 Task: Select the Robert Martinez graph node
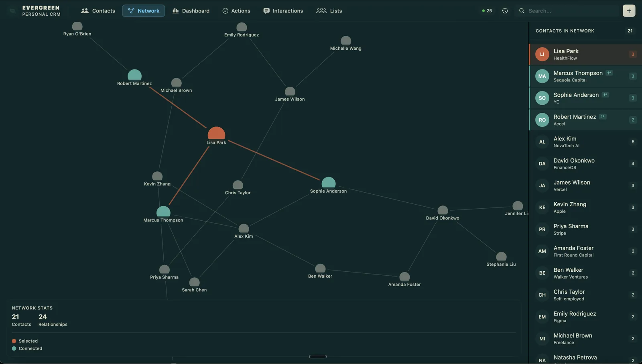point(134,75)
